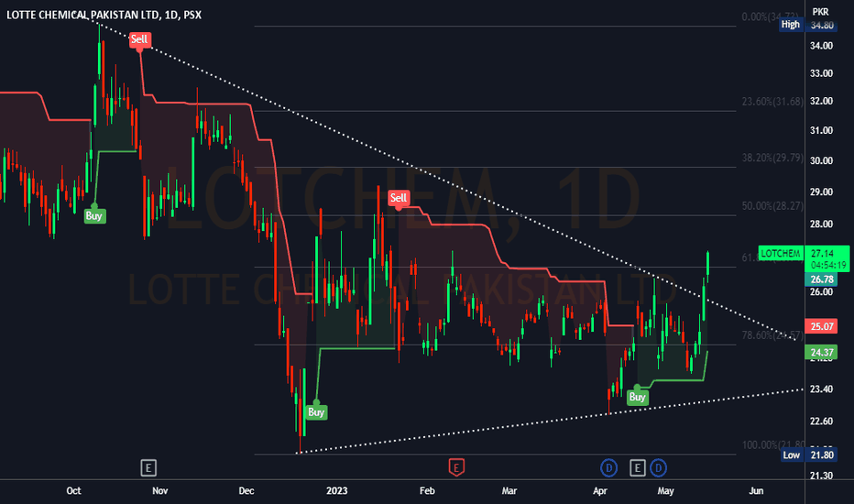Image resolution: width=854 pixels, height=504 pixels.
Task: Click the earnings E marker in late April
Action: (x=637, y=467)
